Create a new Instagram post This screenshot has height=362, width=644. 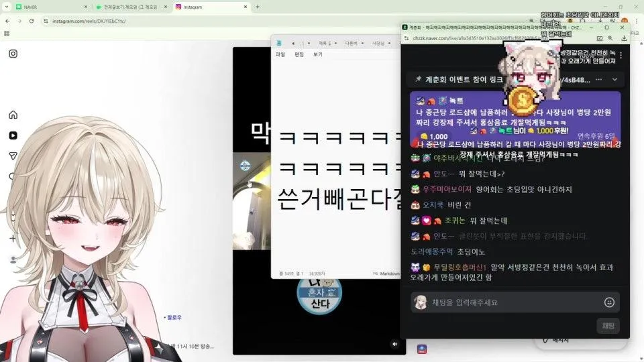13,239
